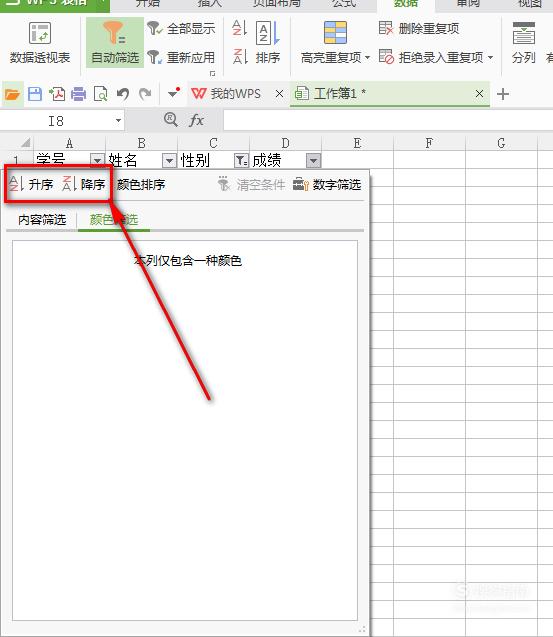Click into the formula bar
This screenshot has height=637, width=553.
[x=388, y=121]
